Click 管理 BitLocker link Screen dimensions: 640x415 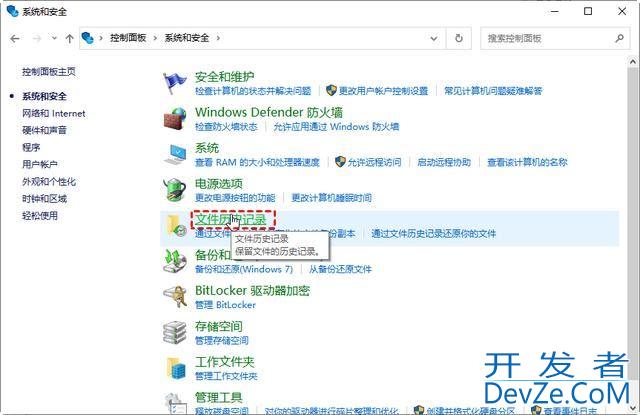225,305
